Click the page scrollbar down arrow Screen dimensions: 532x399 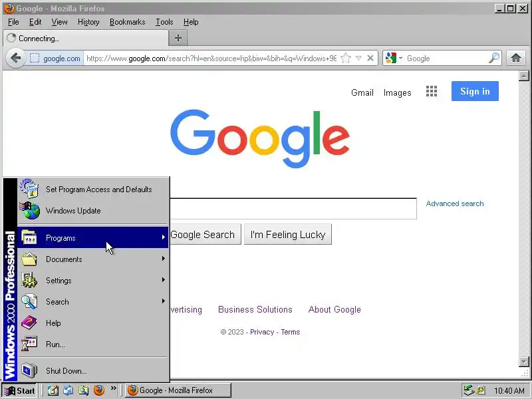click(x=523, y=362)
